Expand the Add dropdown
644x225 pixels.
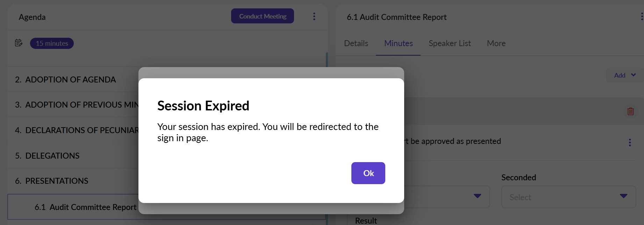[x=624, y=75]
